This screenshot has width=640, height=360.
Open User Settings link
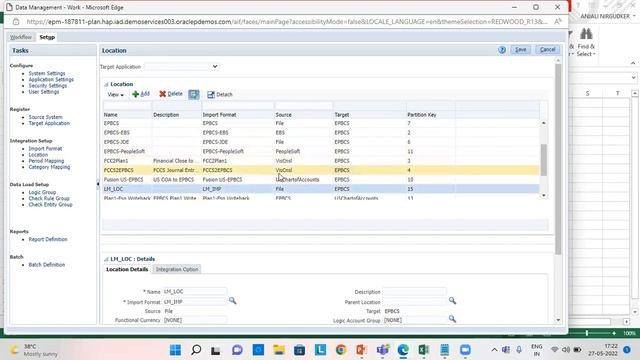(44, 92)
